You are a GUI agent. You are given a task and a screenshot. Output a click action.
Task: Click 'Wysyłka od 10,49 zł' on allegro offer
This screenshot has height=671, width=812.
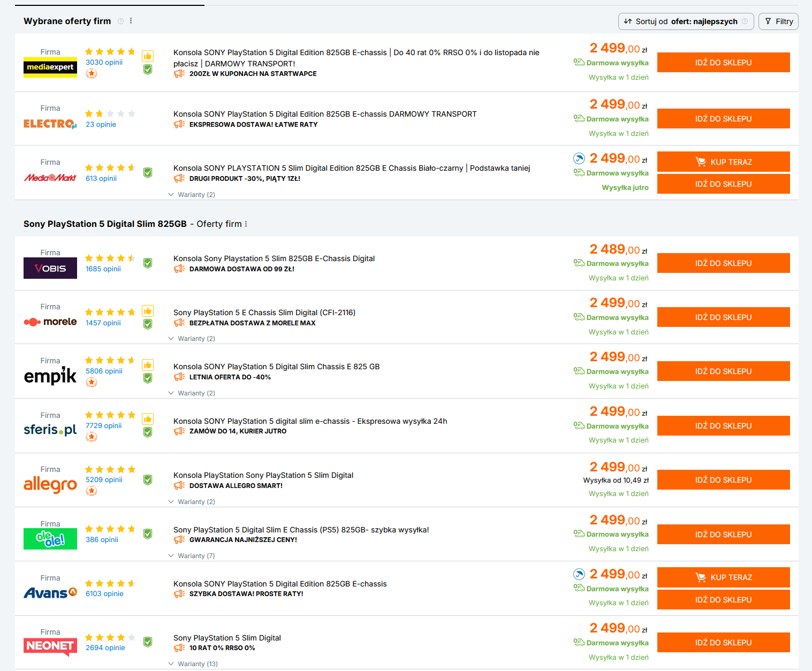616,481
